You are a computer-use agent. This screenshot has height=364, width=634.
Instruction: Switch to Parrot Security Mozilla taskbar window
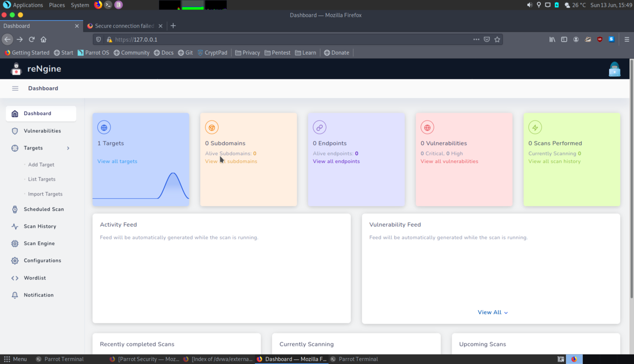coord(144,359)
